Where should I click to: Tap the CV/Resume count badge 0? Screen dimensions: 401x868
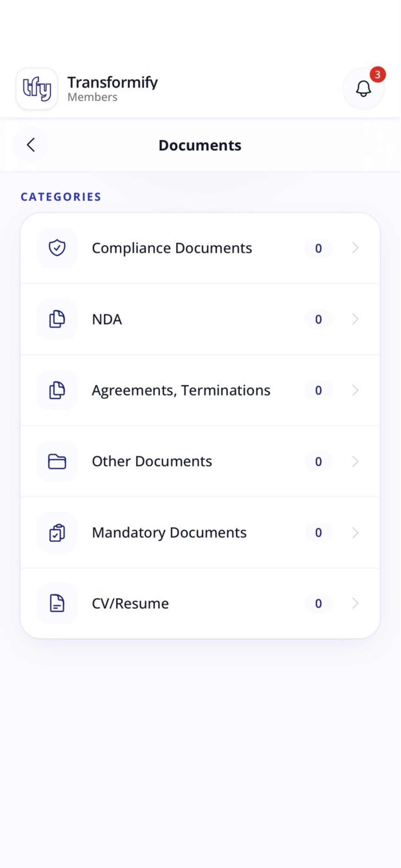(x=318, y=604)
